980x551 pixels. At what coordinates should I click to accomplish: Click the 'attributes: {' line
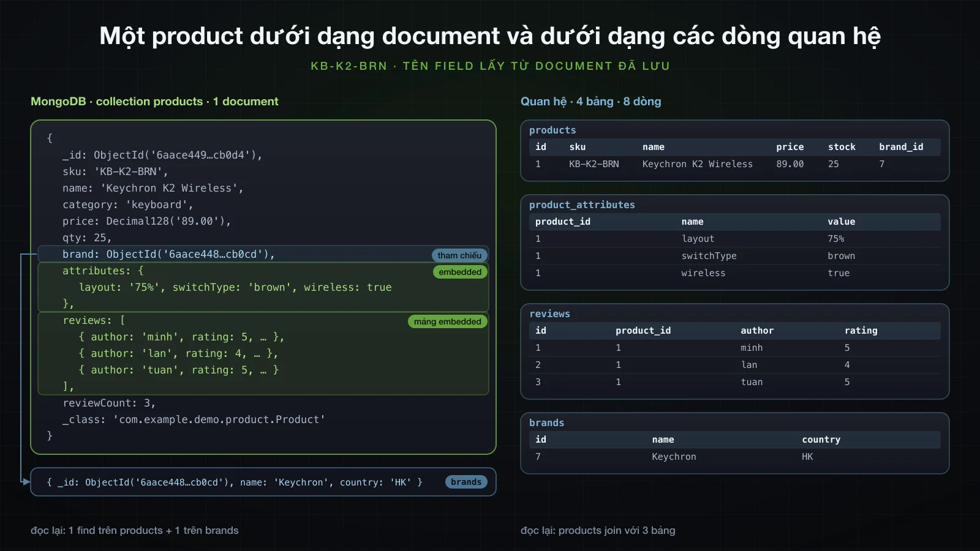(x=103, y=271)
